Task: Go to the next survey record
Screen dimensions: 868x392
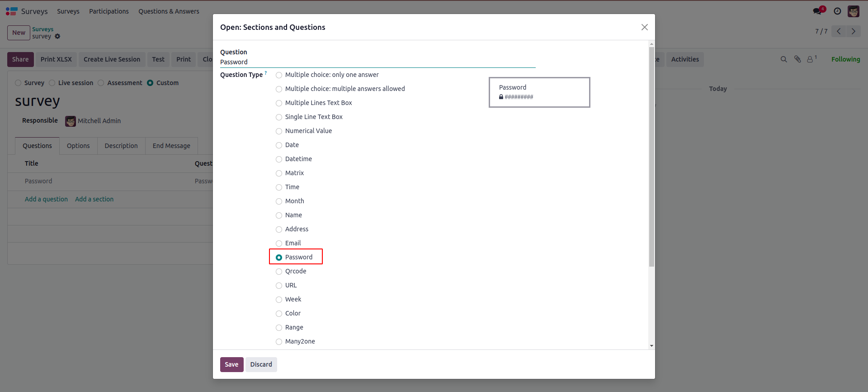Action: 854,31
